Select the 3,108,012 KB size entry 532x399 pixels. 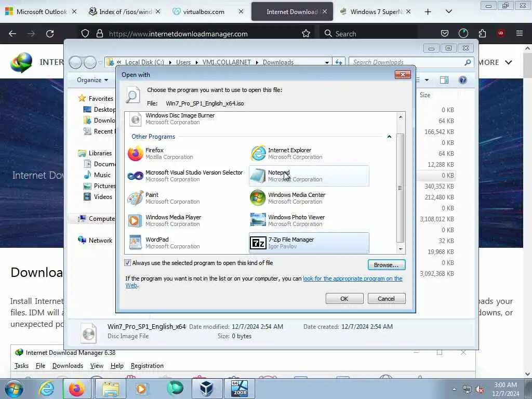[437, 219]
